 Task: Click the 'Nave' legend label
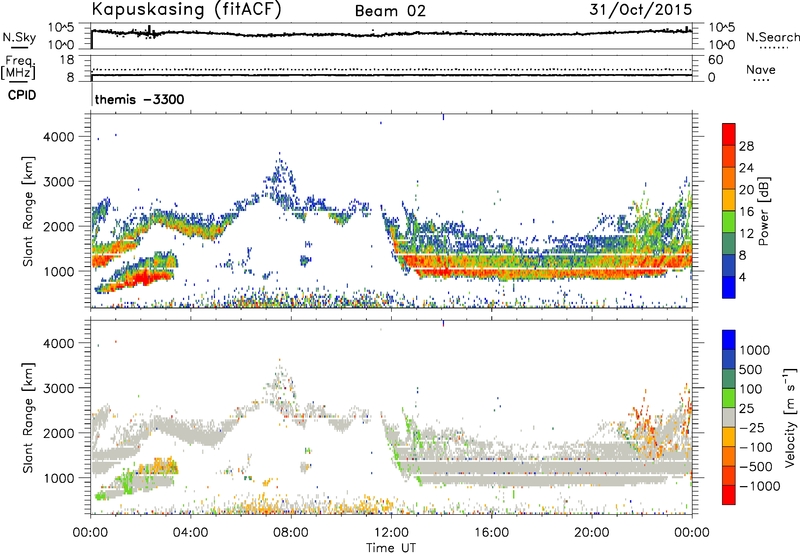click(761, 69)
